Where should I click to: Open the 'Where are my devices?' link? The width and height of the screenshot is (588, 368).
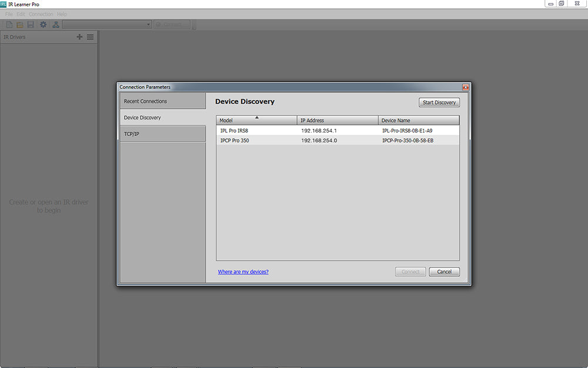coord(243,272)
